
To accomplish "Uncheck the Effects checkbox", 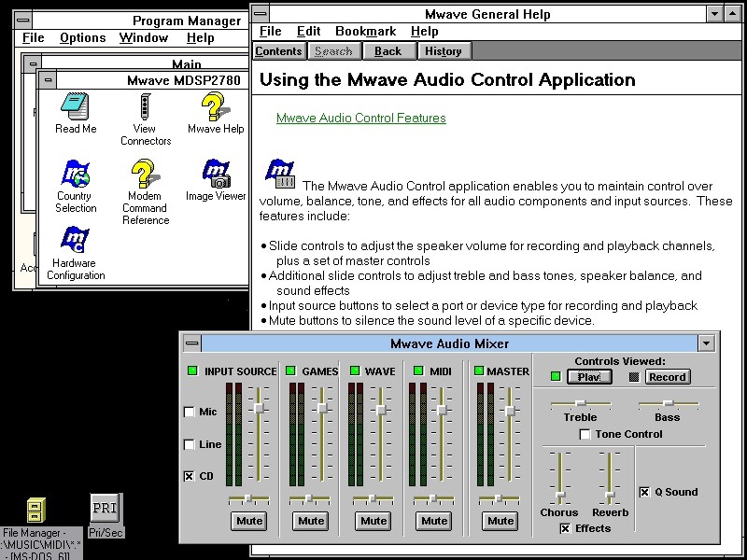I will (565, 528).
